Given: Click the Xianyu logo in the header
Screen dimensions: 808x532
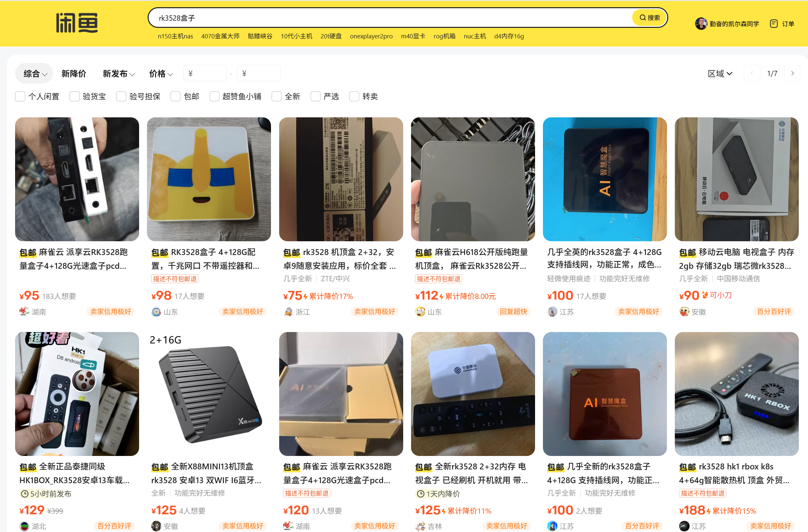Looking at the screenshot, I should point(77,23).
